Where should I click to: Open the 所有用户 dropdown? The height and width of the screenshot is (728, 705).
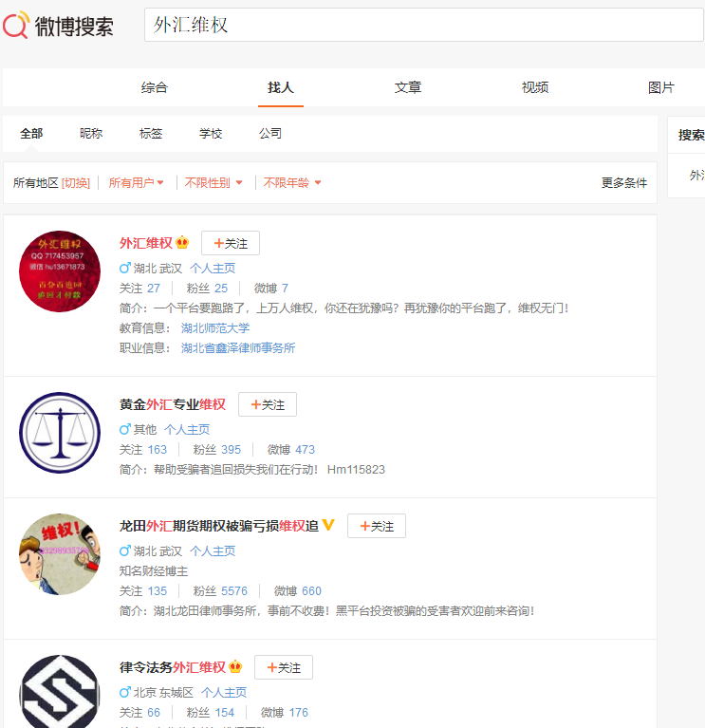pyautogui.click(x=136, y=183)
